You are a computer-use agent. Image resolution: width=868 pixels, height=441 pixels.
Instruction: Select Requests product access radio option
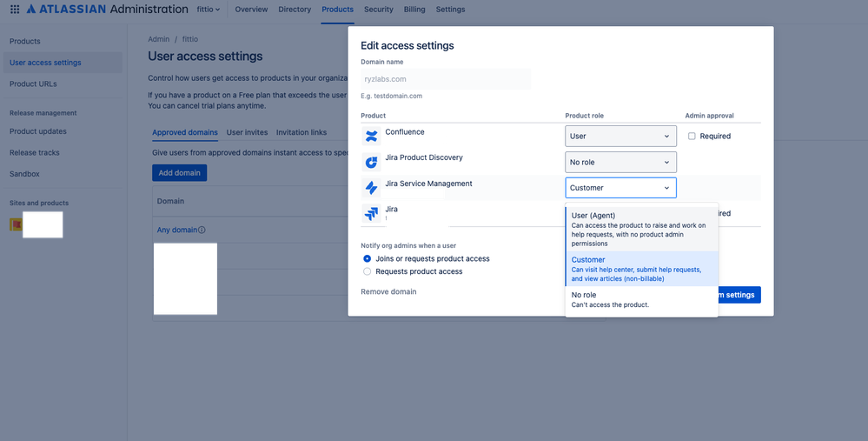point(367,271)
